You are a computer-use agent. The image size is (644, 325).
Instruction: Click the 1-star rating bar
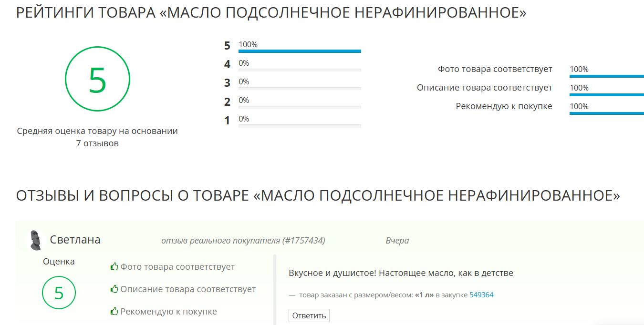coord(300,125)
